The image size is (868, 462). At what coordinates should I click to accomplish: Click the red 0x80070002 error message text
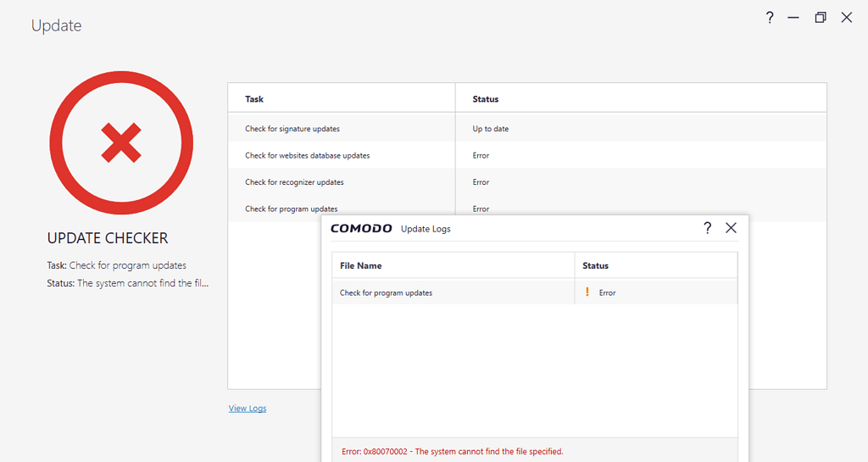coord(452,452)
